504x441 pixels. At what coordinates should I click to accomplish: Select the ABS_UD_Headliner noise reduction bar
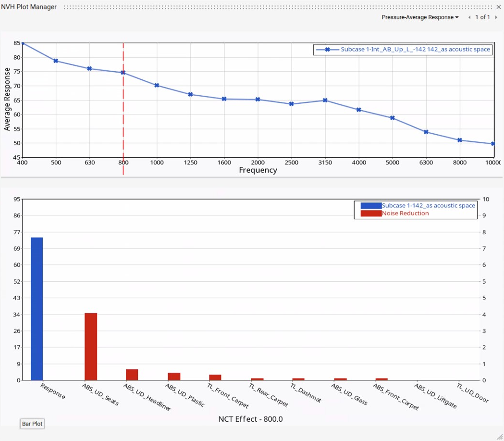(132, 375)
